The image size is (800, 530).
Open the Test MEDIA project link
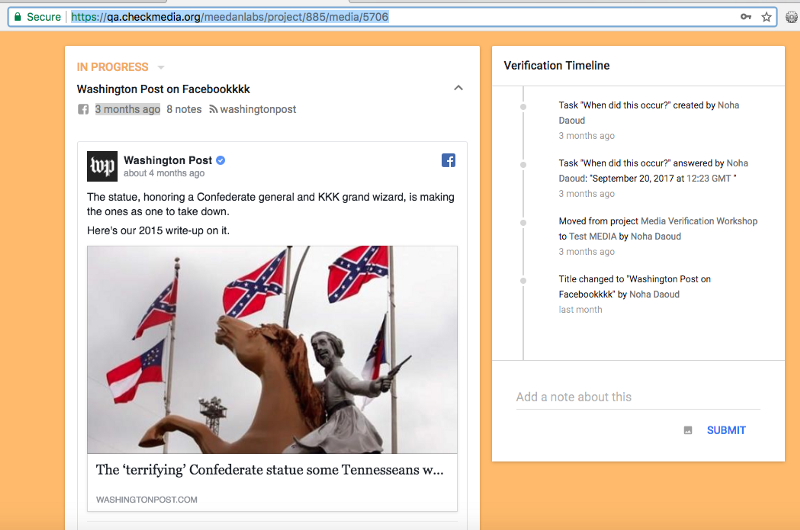tap(592, 236)
